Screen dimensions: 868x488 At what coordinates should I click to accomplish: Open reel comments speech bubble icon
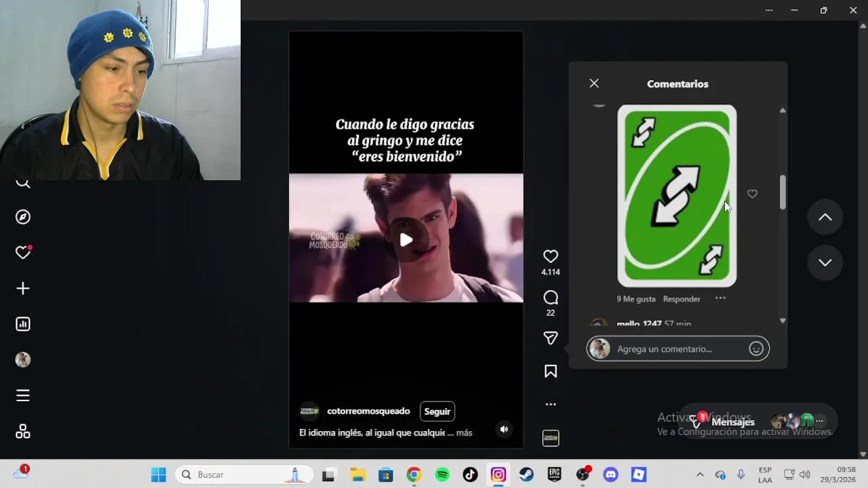551,298
